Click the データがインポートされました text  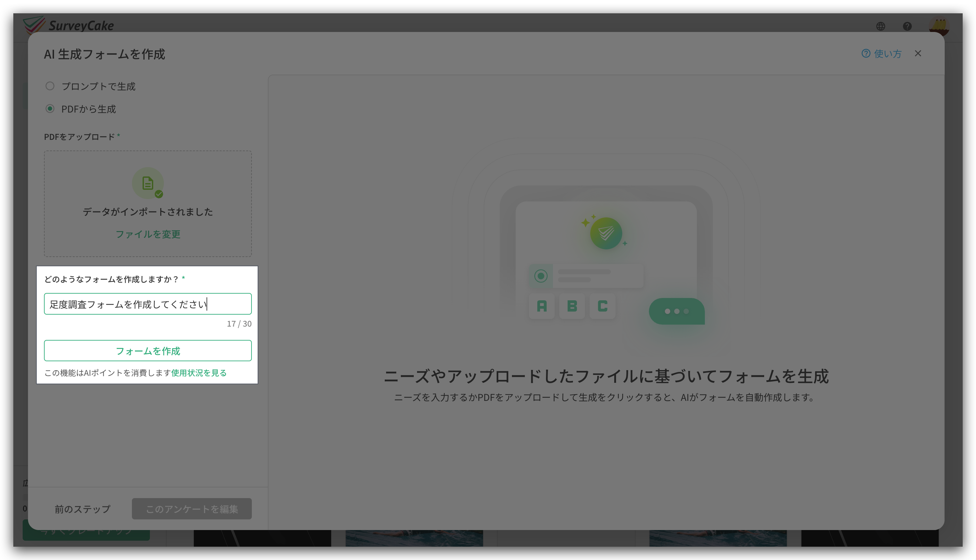click(x=148, y=211)
